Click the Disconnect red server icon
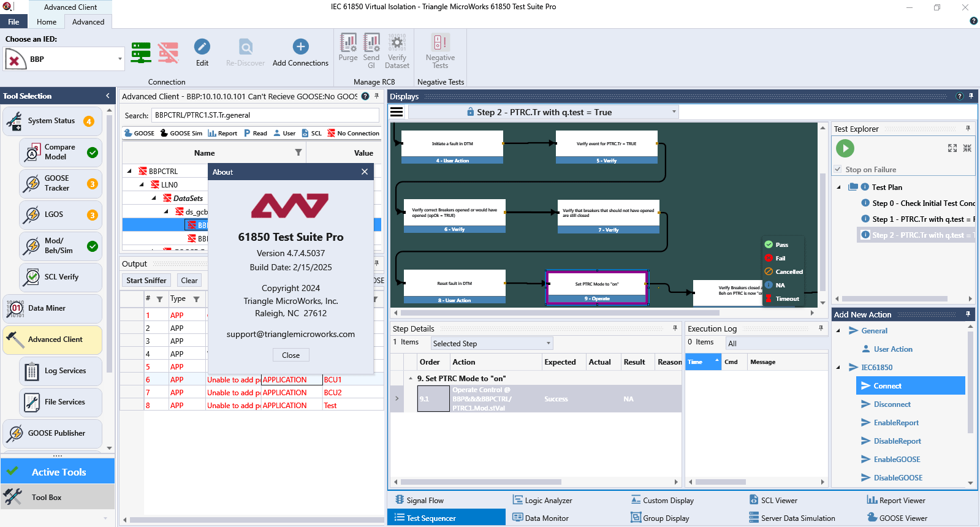980x527 pixels. tap(168, 53)
